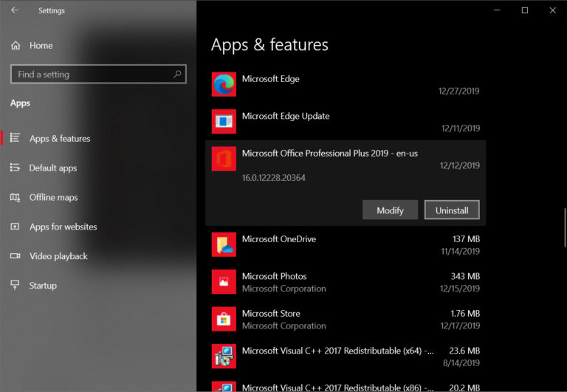Click the 343 MB size of Photos
Viewport: 567px width, 392px height.
[x=465, y=276]
